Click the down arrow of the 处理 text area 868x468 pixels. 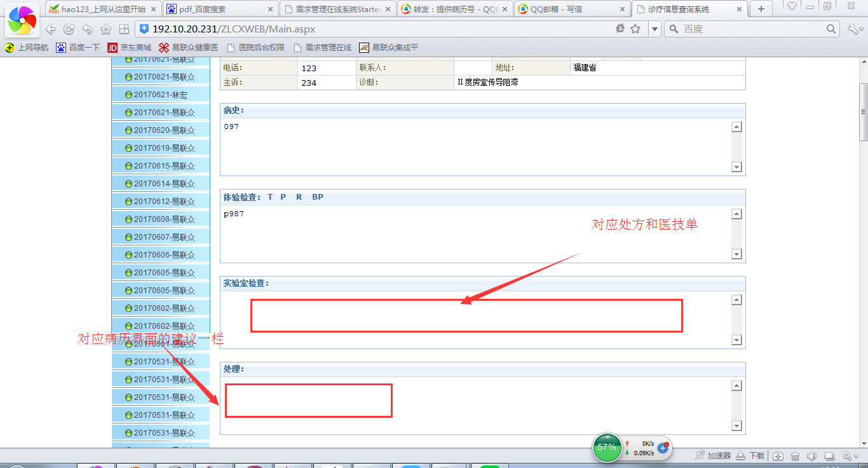click(x=736, y=426)
